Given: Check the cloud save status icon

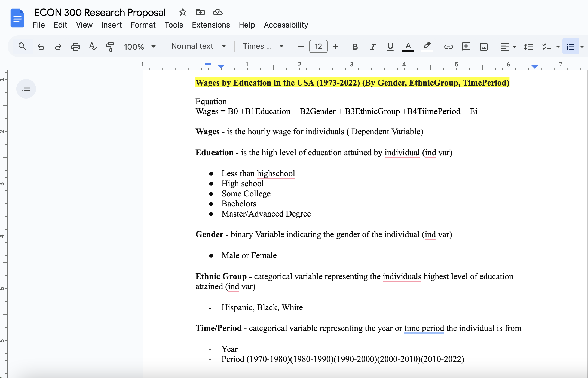Looking at the screenshot, I should coord(218,12).
